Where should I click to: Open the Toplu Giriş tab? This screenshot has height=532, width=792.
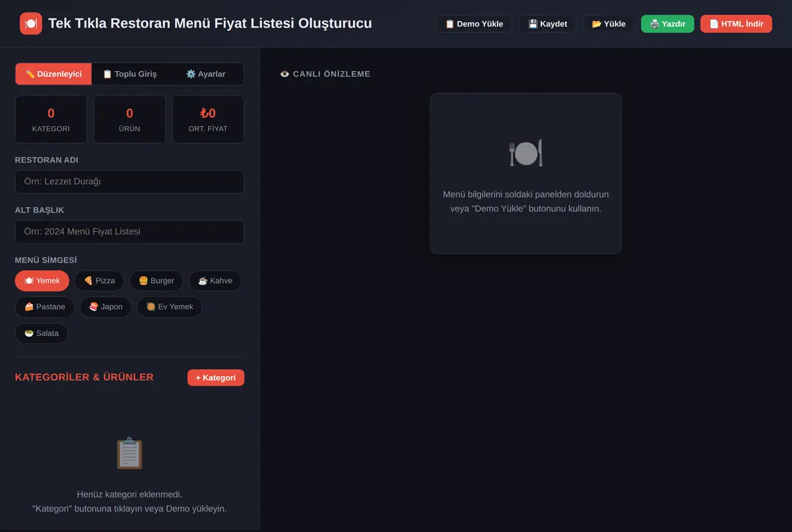pyautogui.click(x=129, y=74)
